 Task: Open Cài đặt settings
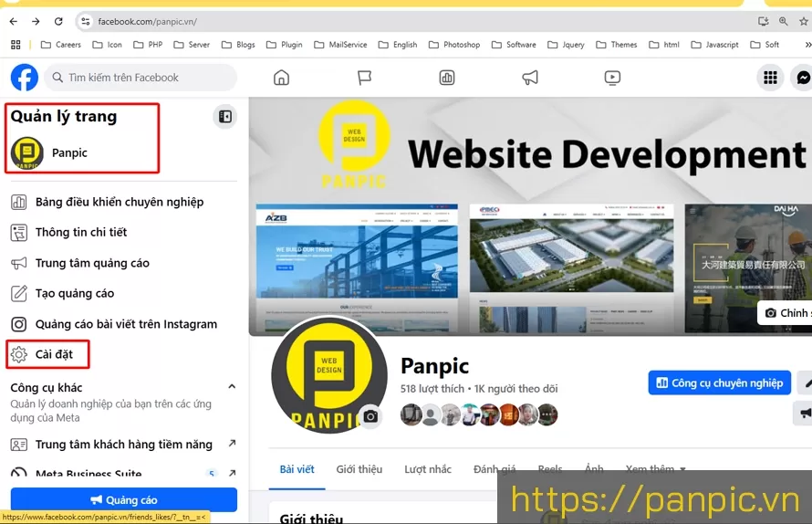tap(47, 354)
